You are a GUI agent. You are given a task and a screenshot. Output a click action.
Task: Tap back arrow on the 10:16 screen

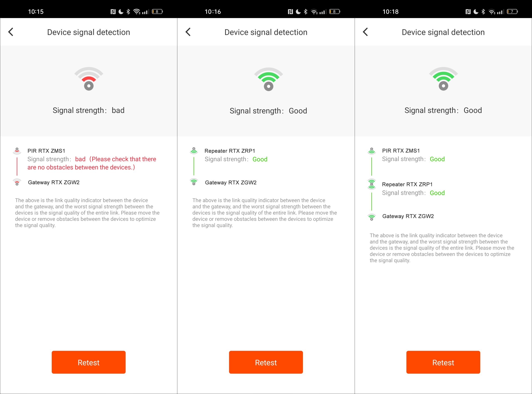188,32
